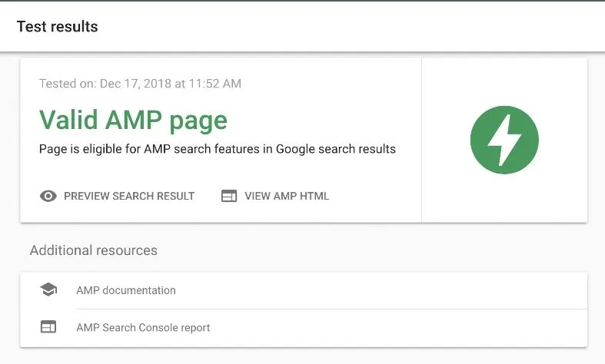Open VIEW AMP HTML
Viewport: 605px width, 364px height.
click(287, 196)
